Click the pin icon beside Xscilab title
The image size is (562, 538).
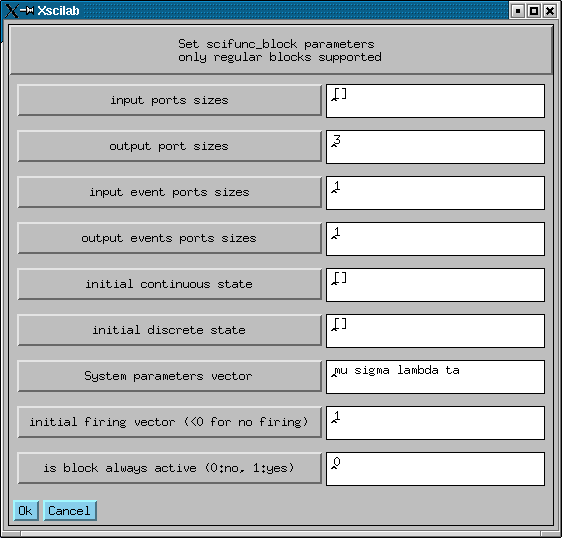pyautogui.click(x=27, y=10)
